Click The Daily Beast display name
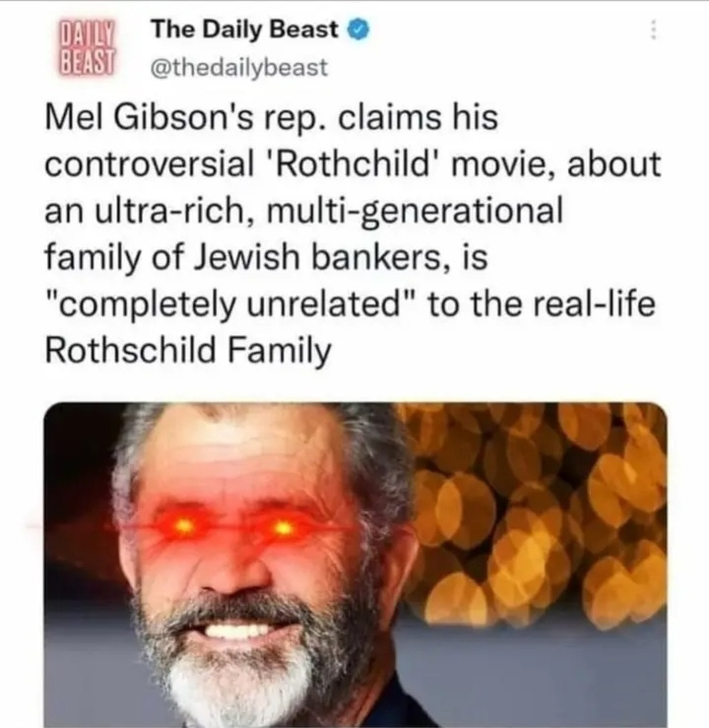 (x=245, y=30)
